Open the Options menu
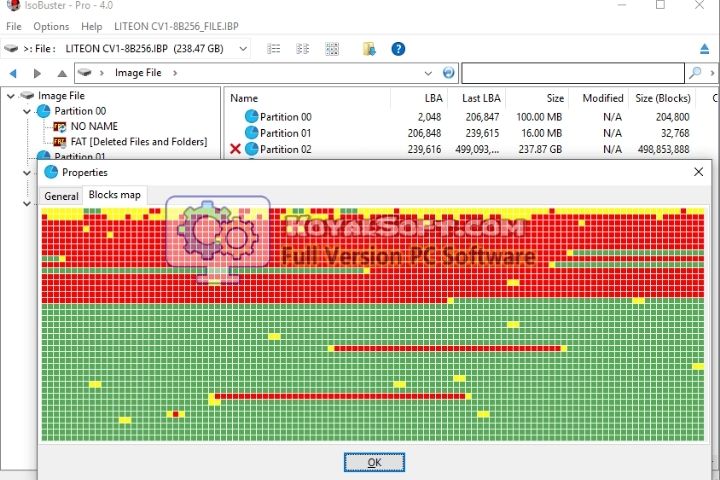The height and width of the screenshot is (480, 720). [x=51, y=26]
